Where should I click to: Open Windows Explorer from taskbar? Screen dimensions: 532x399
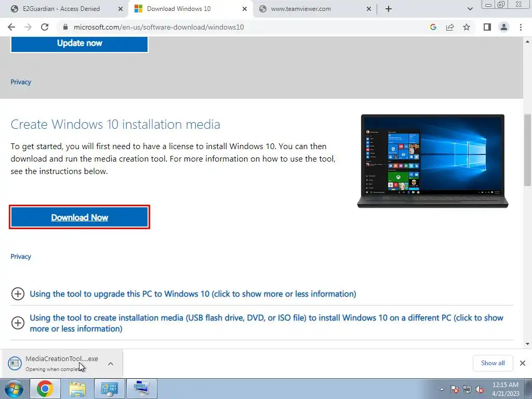click(78, 389)
